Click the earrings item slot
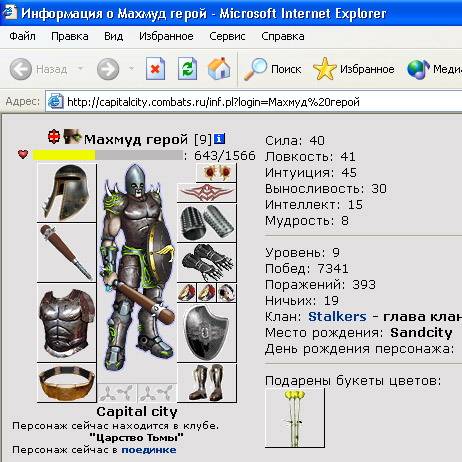Viewport: 462px width, 462px height. 216,173
